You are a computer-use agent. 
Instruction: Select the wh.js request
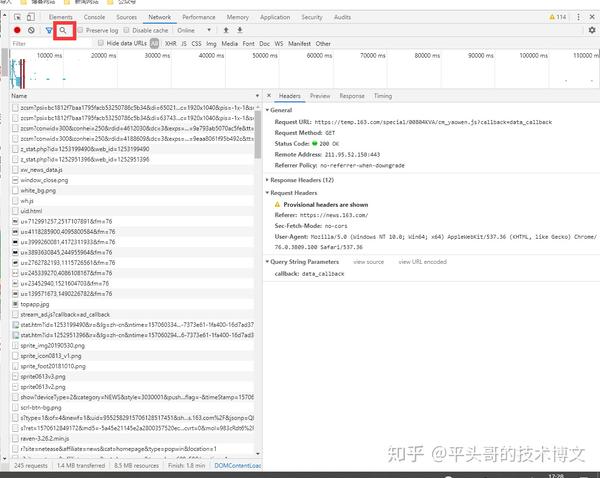tap(132, 201)
